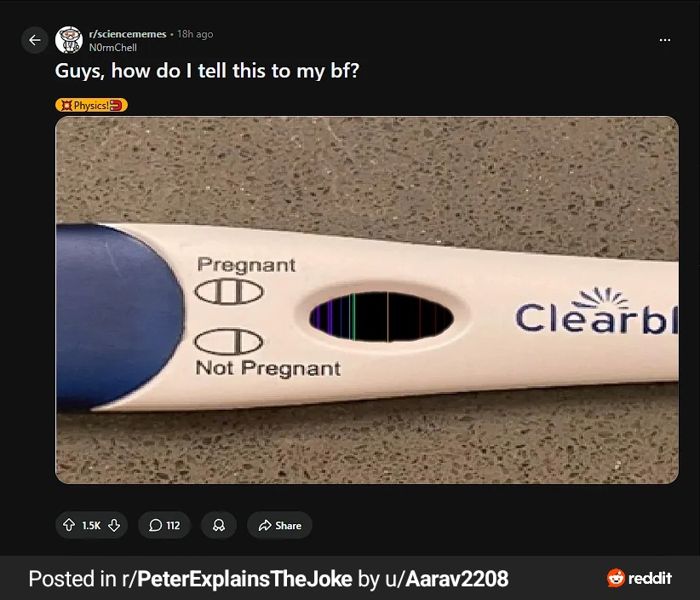Open the N0rmChell user profile
This screenshot has width=700, height=600.
click(x=112, y=48)
